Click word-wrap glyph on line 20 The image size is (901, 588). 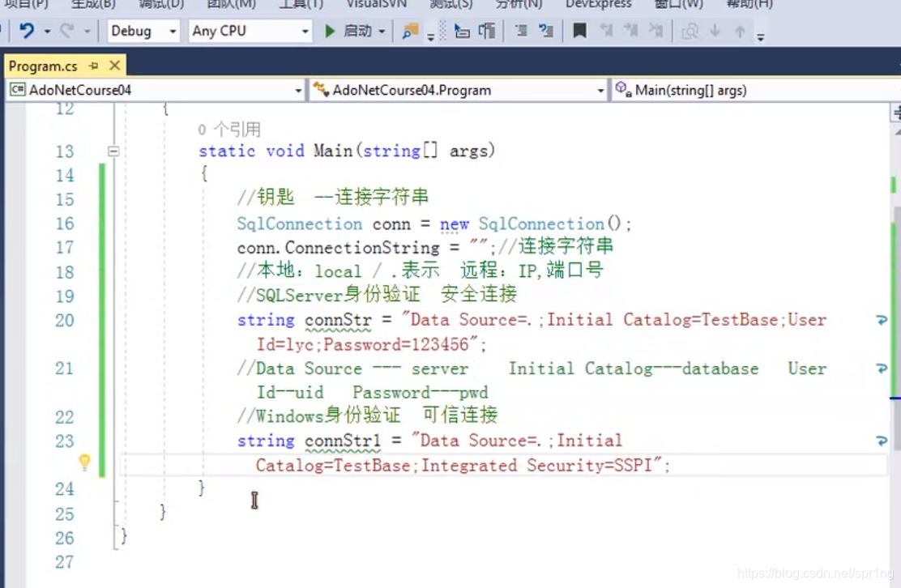click(882, 320)
